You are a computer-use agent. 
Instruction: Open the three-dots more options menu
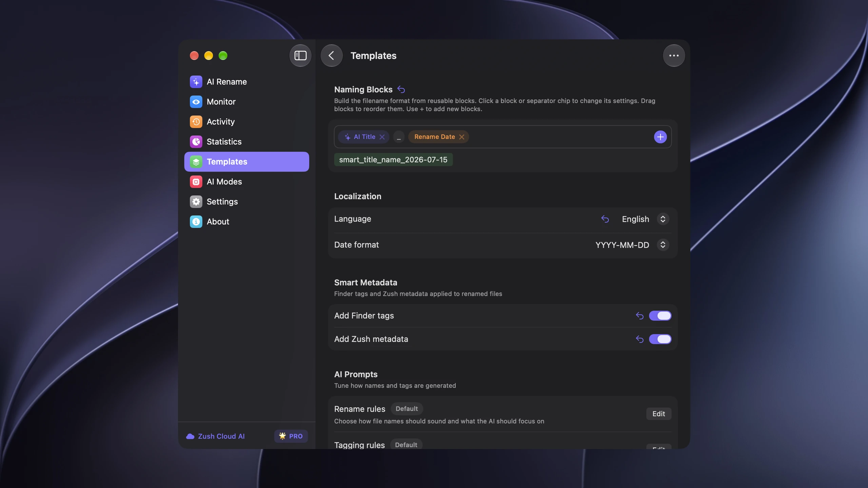(x=674, y=56)
